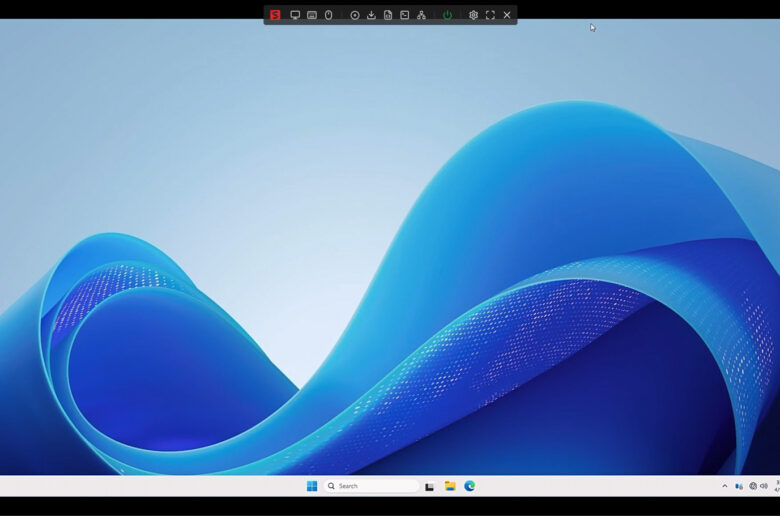Viewport: 780px width, 516px height.
Task: Open the gear settings in the remote toolbar
Action: pyautogui.click(x=473, y=15)
